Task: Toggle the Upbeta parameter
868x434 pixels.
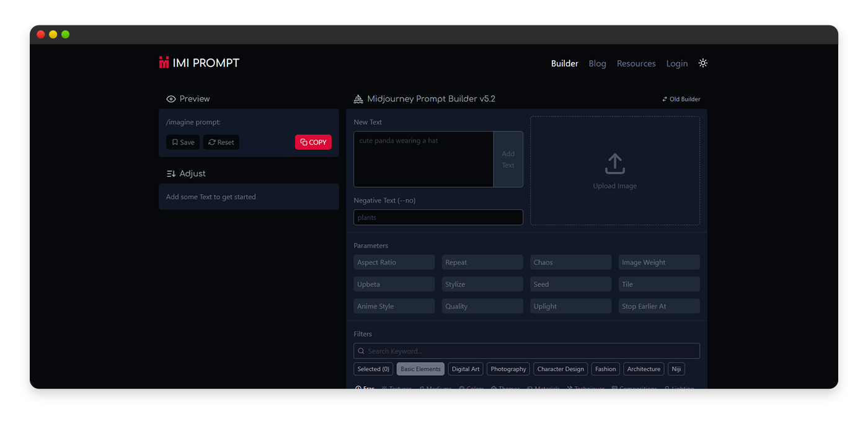Action: click(394, 284)
